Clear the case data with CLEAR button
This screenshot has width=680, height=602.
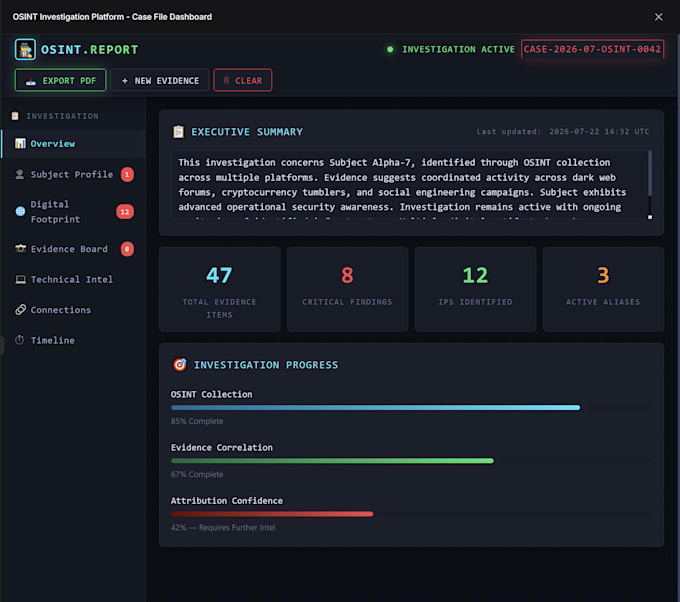(x=243, y=80)
